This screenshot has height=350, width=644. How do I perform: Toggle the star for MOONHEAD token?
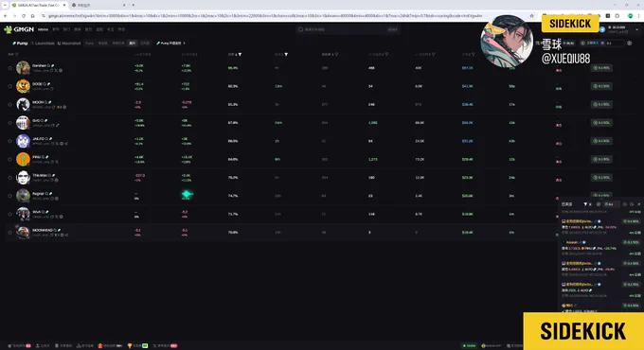(x=10, y=233)
